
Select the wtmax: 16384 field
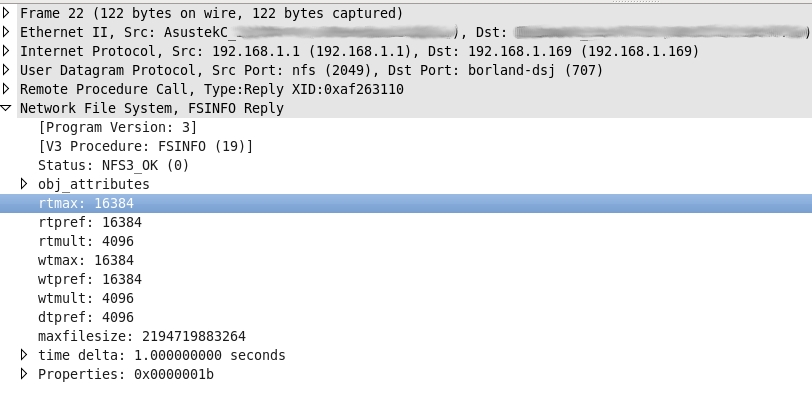pyautogui.click(x=86, y=260)
